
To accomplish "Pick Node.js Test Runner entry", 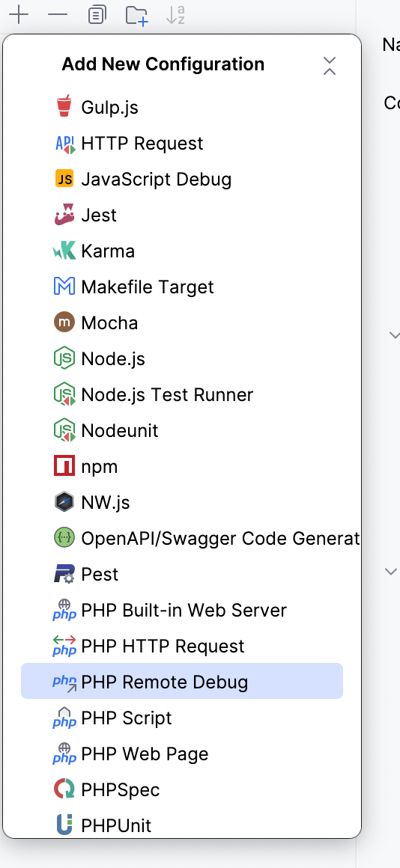I will (182, 394).
